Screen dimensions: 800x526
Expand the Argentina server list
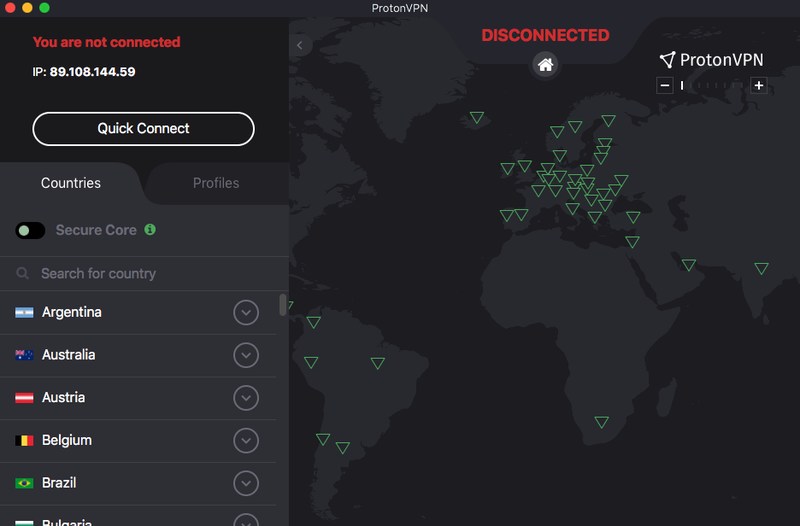[x=246, y=312]
